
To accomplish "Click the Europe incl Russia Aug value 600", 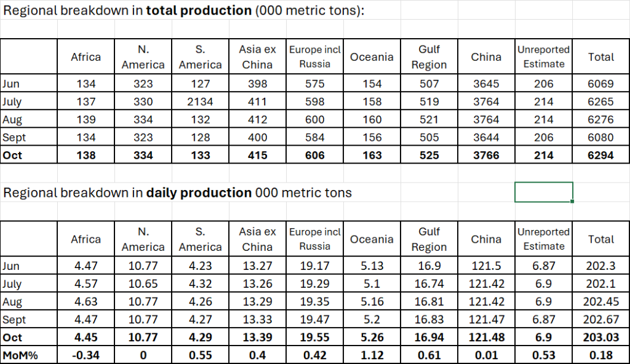I will tap(315, 120).
